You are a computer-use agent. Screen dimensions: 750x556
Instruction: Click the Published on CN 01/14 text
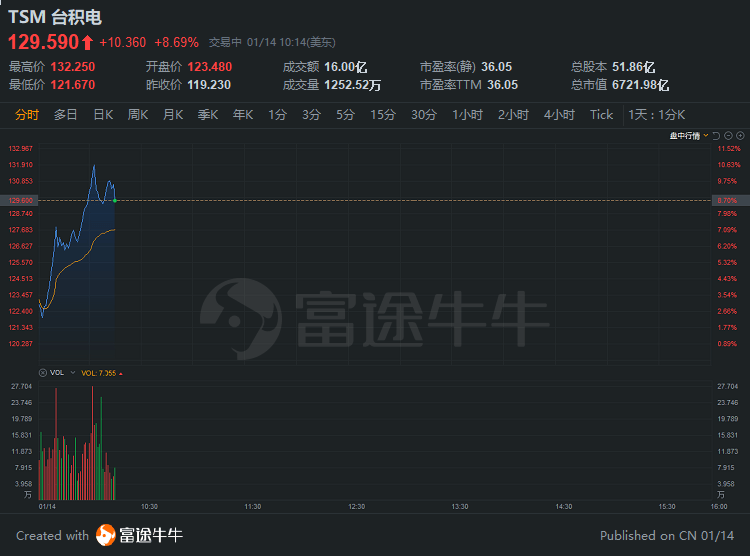(667, 535)
